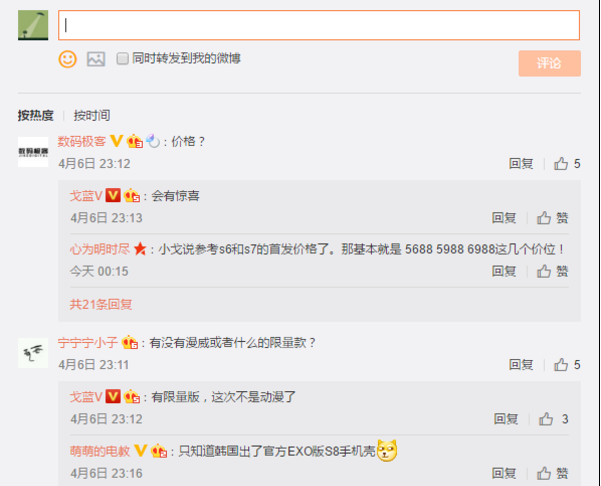The height and width of the screenshot is (486, 601).
Task: Click your own green avatar thumbnail
Action: click(33, 25)
